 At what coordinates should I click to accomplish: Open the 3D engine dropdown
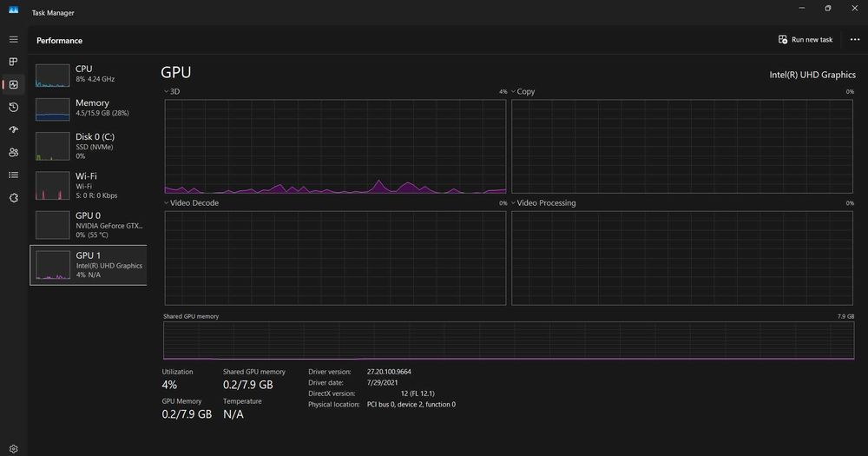click(172, 91)
